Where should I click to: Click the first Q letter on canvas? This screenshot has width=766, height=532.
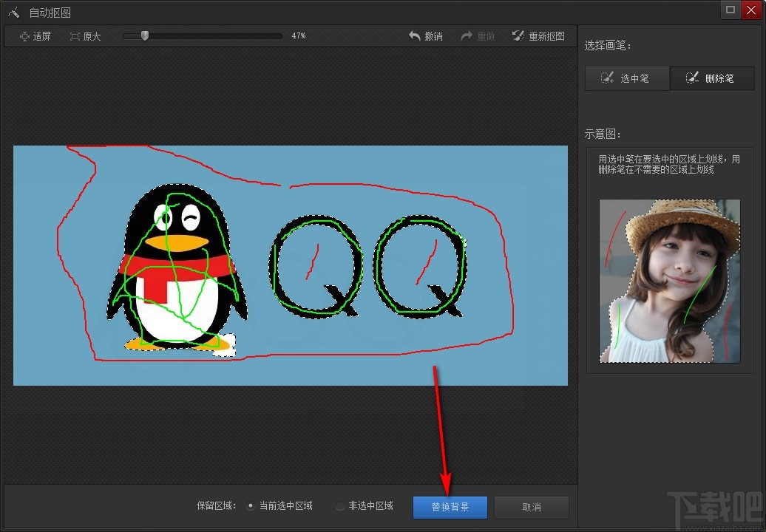pos(316,266)
